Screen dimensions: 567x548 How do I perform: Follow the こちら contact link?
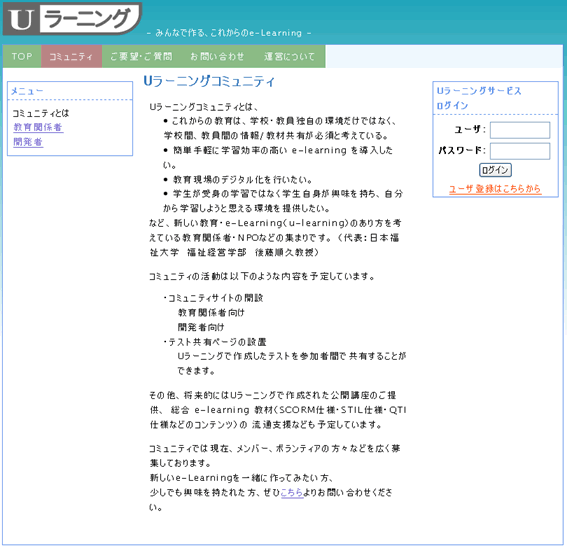(292, 492)
